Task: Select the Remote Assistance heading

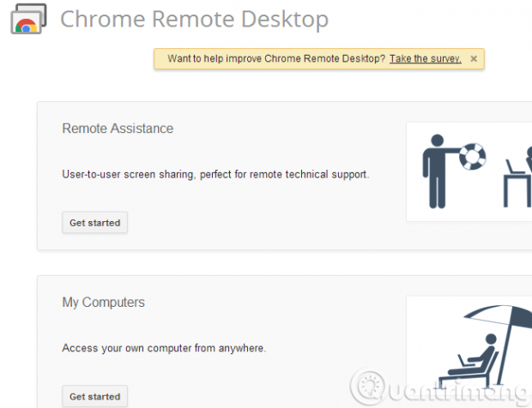Action: pos(118,129)
